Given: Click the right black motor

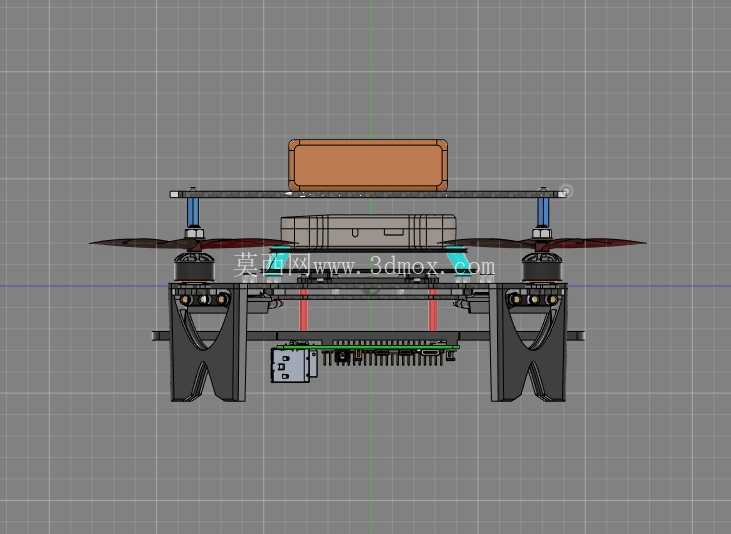Looking at the screenshot, I should (x=542, y=267).
